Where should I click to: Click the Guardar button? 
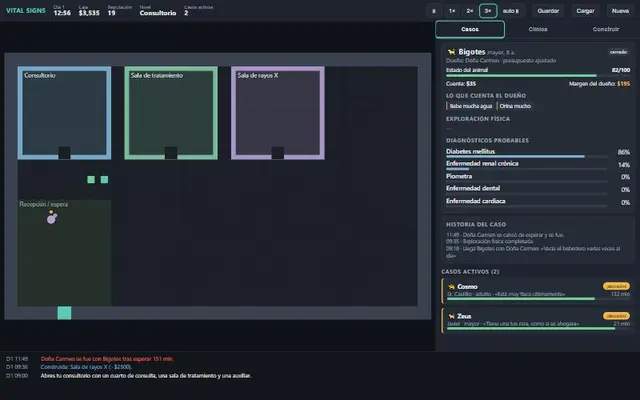coord(548,11)
